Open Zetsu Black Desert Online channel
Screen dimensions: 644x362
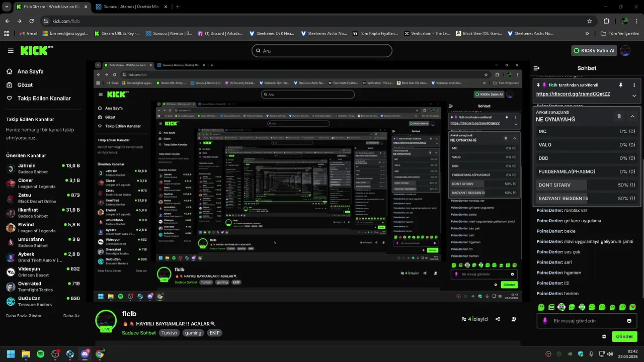[x=43, y=198]
